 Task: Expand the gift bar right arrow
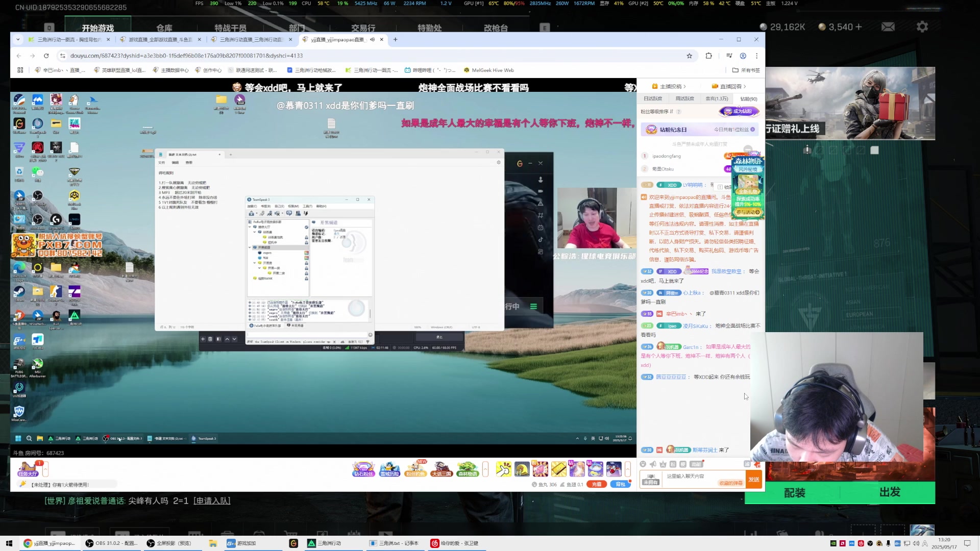tap(628, 468)
